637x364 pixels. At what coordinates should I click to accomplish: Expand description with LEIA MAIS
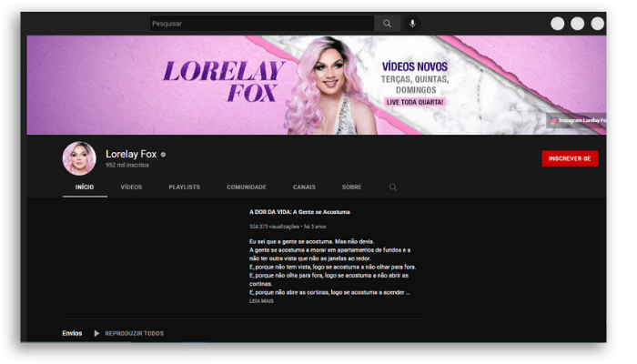point(261,301)
